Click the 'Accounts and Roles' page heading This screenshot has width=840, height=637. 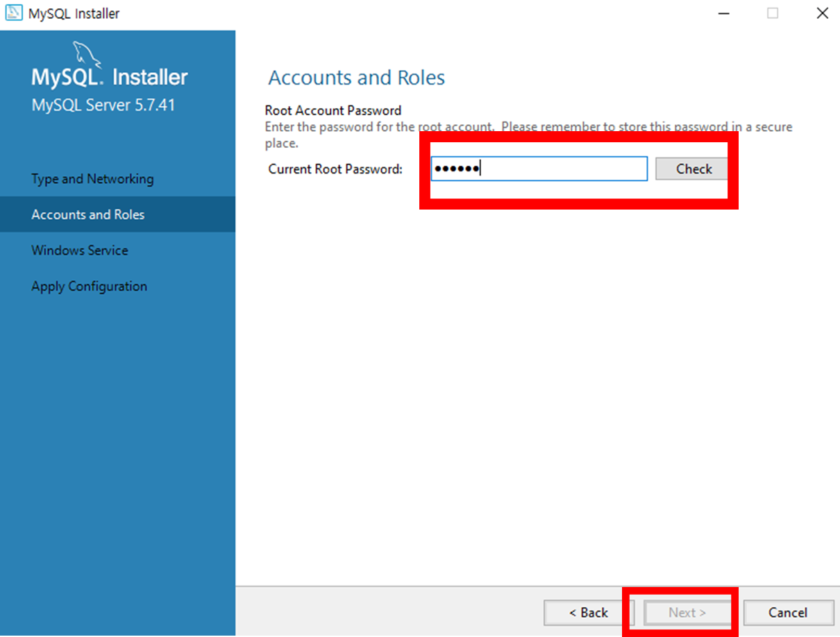(356, 78)
